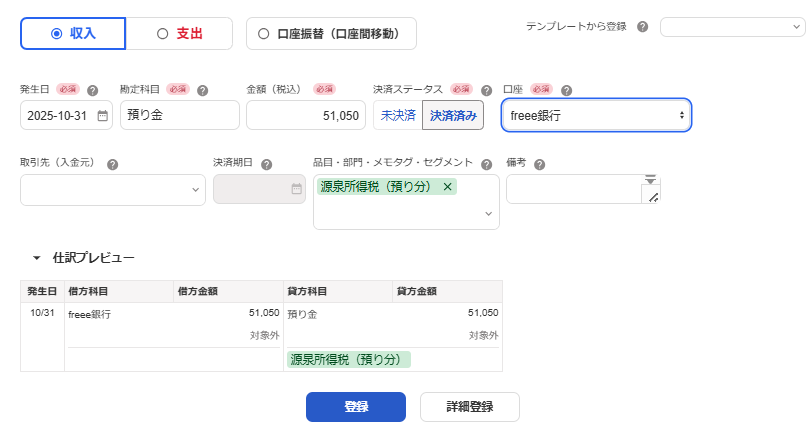Click help icon beside 備考 label
Image resolution: width=812 pixels, height=441 pixels.
pyautogui.click(x=540, y=165)
